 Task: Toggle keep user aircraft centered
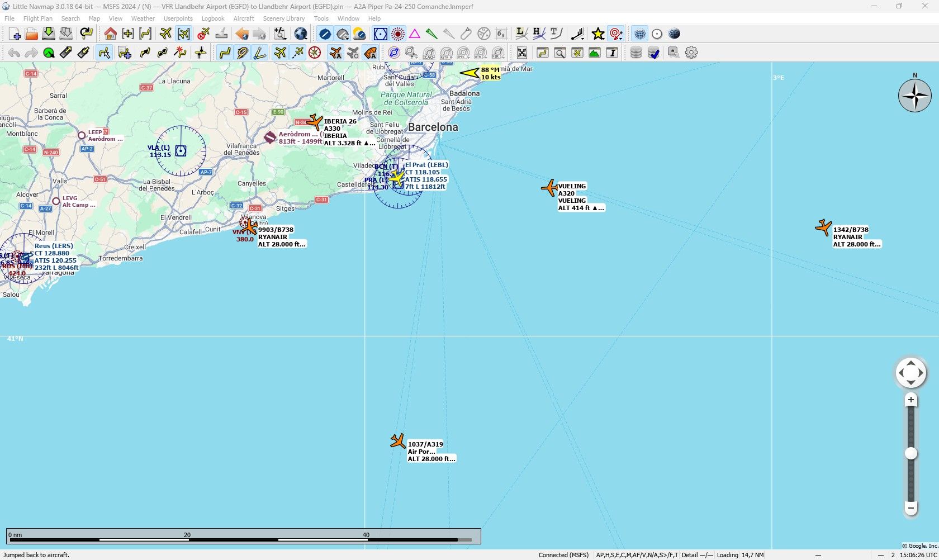(184, 34)
